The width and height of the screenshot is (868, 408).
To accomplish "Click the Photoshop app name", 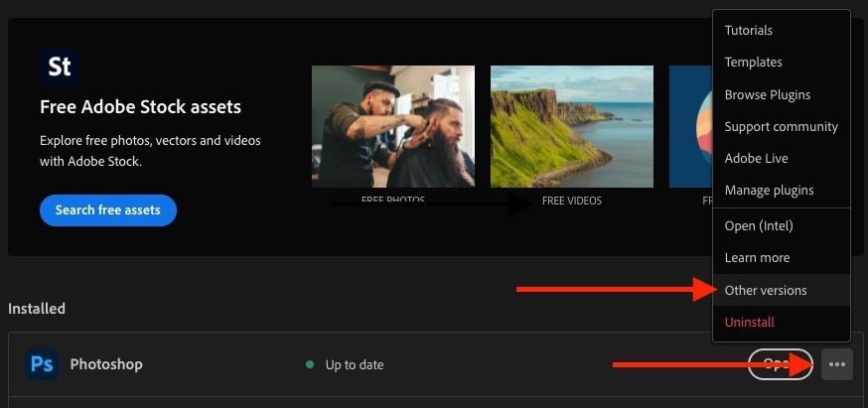I will [106, 364].
